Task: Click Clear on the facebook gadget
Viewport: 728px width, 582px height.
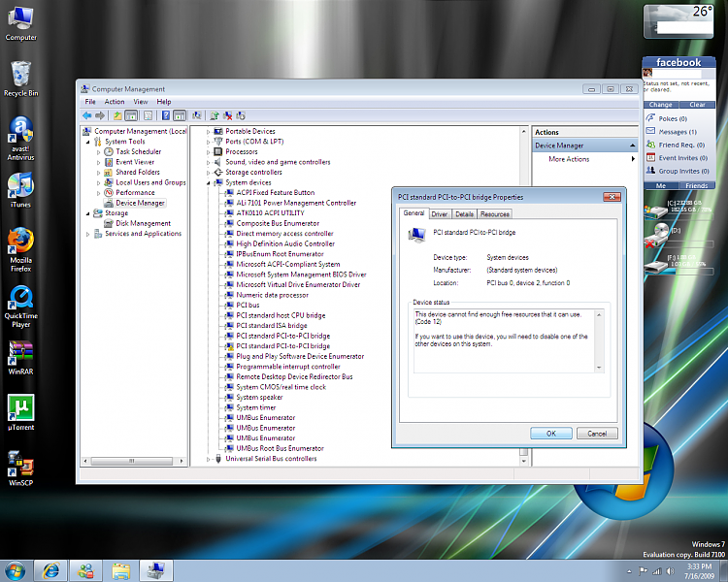Action: pyautogui.click(x=697, y=105)
